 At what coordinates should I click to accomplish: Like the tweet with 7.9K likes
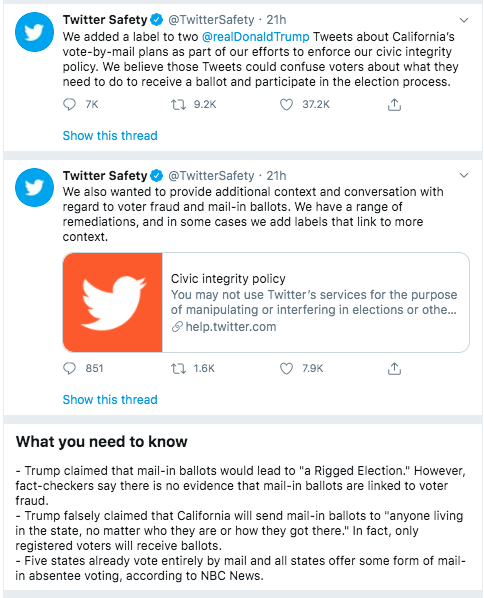[x=286, y=368]
